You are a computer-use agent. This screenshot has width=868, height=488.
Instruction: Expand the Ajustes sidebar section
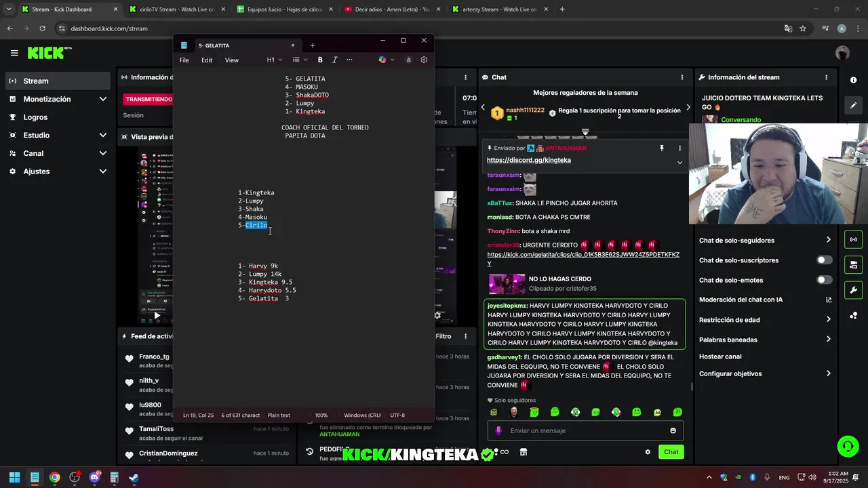tap(102, 171)
